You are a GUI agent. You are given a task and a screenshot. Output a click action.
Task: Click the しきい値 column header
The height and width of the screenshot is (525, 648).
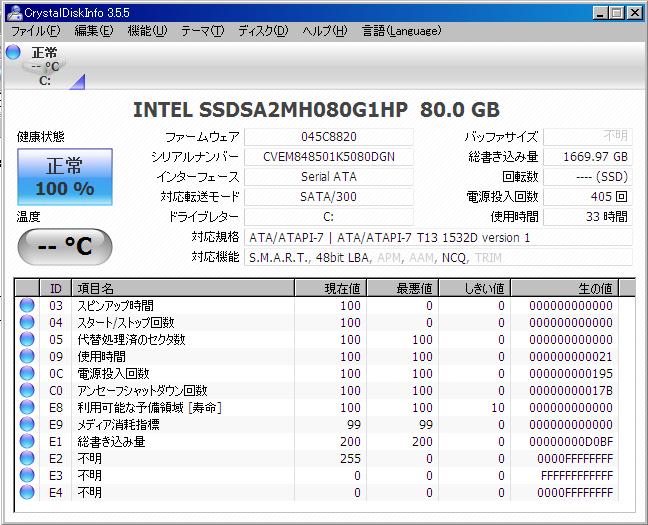coord(474,288)
